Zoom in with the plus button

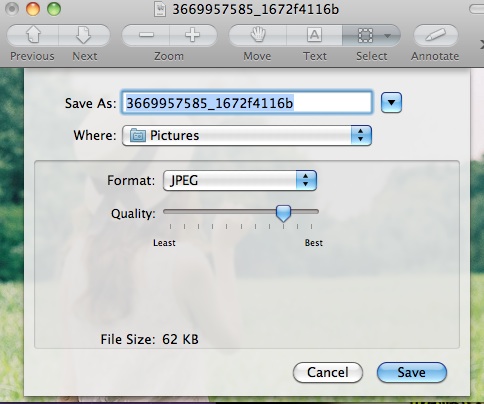(x=193, y=35)
